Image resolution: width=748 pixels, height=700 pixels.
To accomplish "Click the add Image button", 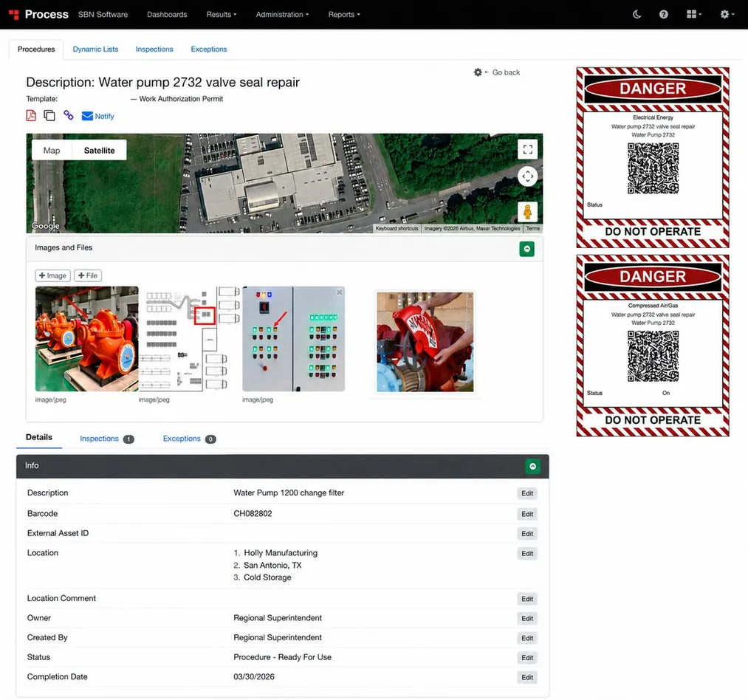I will (x=52, y=275).
